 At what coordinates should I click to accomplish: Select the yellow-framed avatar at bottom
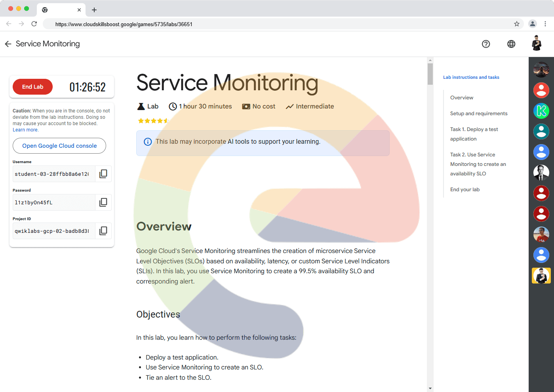pos(541,276)
